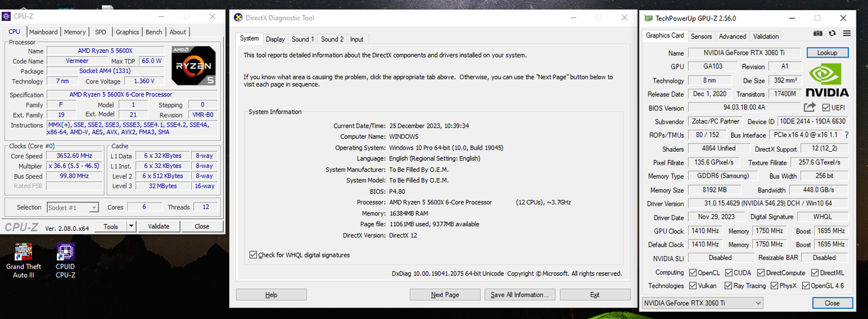Viewport: 868px width, 319px height.
Task: Click the DirectX Diagnostic Tool title bar icon
Action: coord(237,18)
